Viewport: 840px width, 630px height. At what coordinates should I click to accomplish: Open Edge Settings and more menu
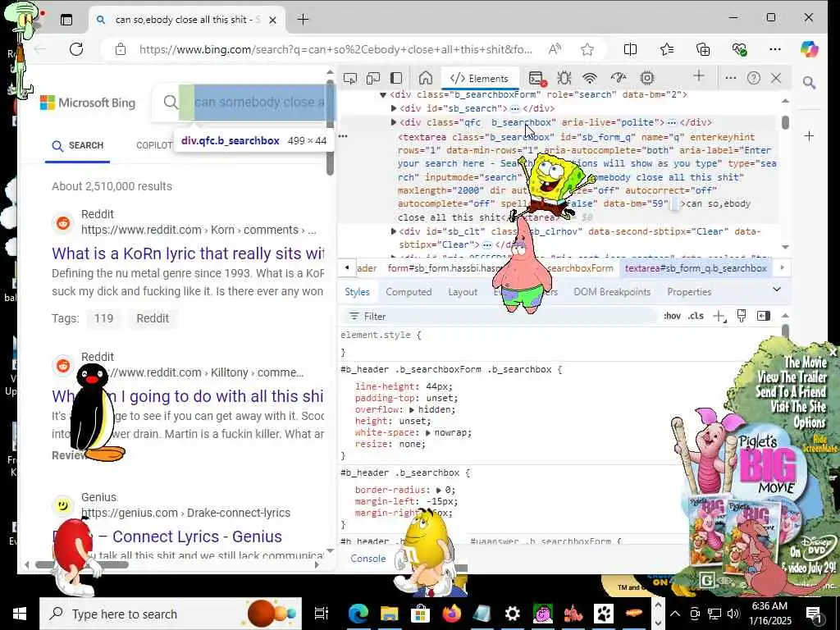click(x=775, y=49)
